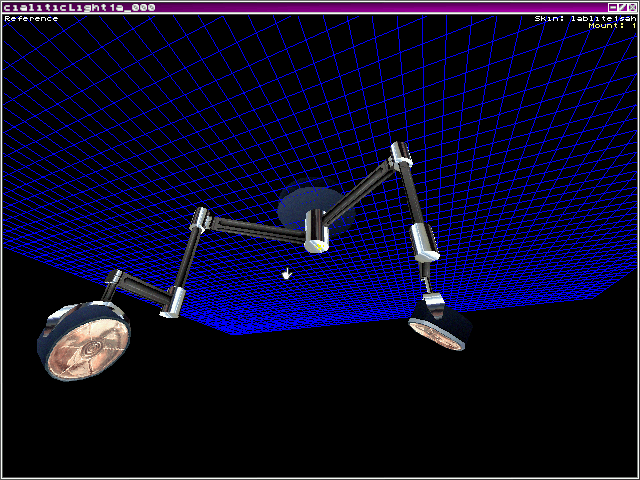640x480 pixels.
Task: Close the model viewer window
Action: [x=632, y=7]
